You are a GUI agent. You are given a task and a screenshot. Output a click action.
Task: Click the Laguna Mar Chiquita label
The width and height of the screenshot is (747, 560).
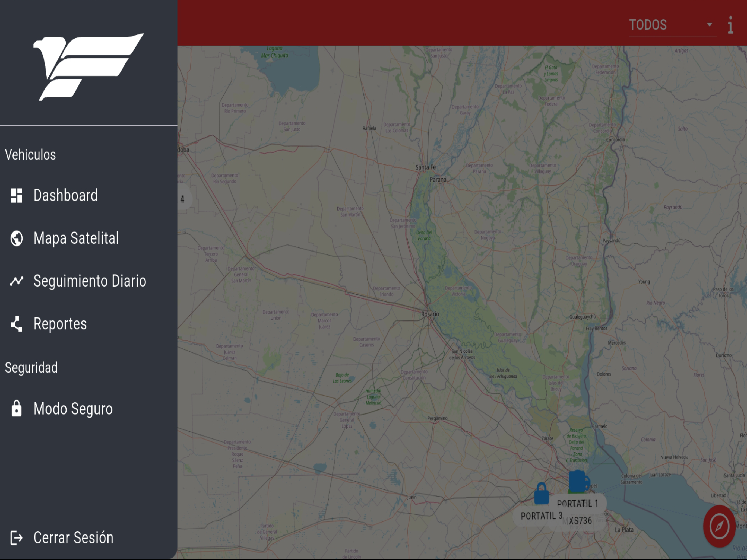pyautogui.click(x=274, y=52)
